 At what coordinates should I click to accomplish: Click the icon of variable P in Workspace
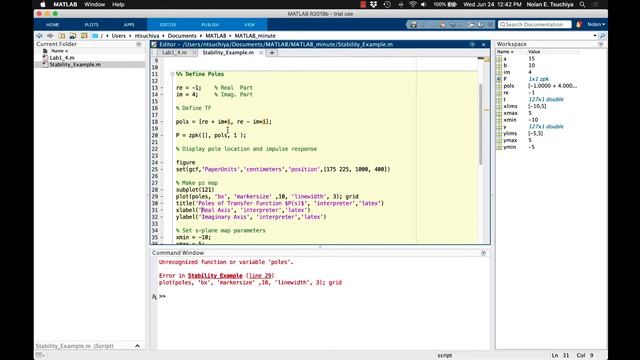coord(499,79)
